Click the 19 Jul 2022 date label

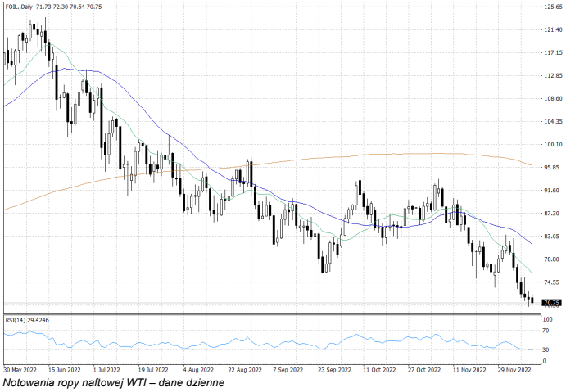tap(153, 369)
